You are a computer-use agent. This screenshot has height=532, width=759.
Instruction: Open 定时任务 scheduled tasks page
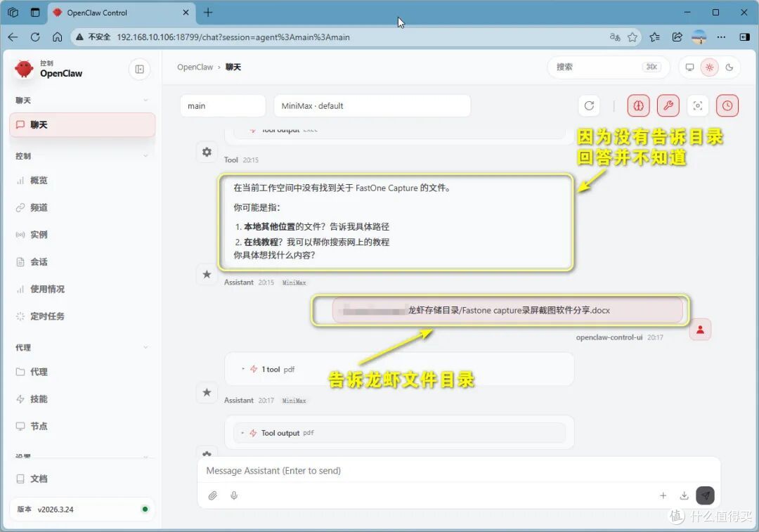[82, 316]
